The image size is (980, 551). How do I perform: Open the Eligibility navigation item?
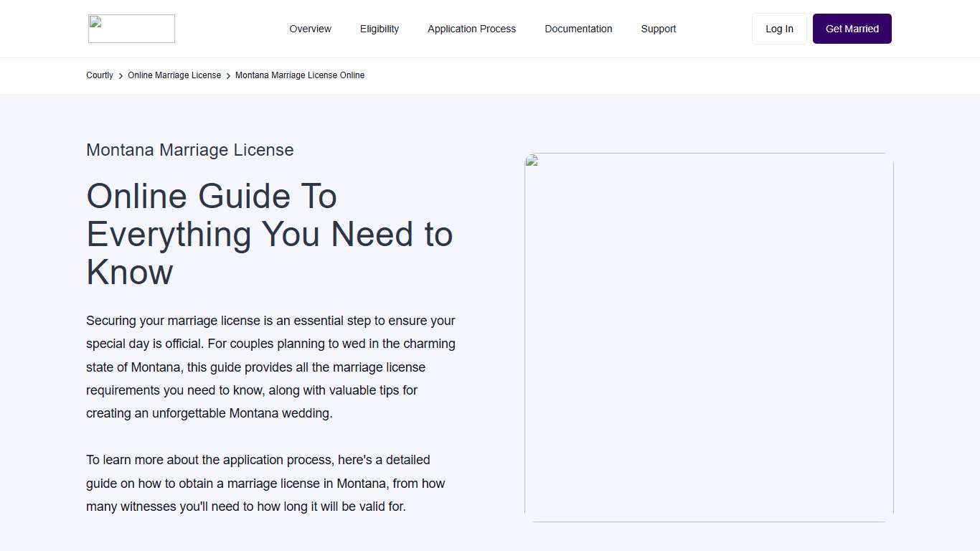point(379,29)
